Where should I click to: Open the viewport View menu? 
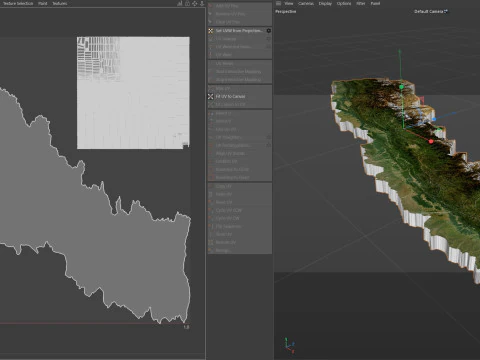click(289, 3)
